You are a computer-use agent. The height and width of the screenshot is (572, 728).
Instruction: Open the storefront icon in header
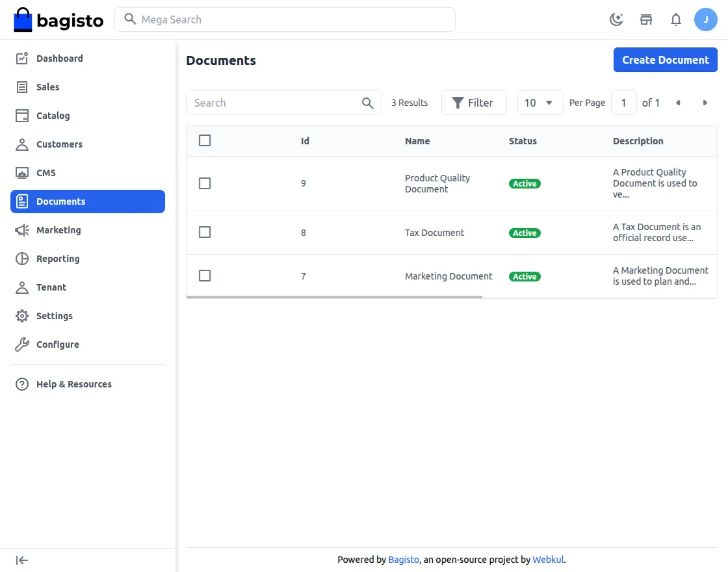(x=646, y=19)
